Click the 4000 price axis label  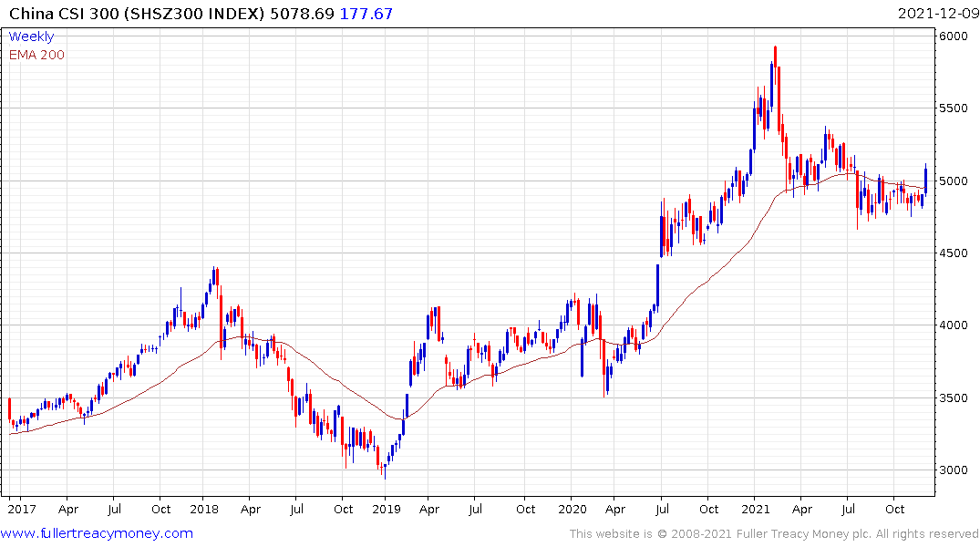click(x=954, y=325)
